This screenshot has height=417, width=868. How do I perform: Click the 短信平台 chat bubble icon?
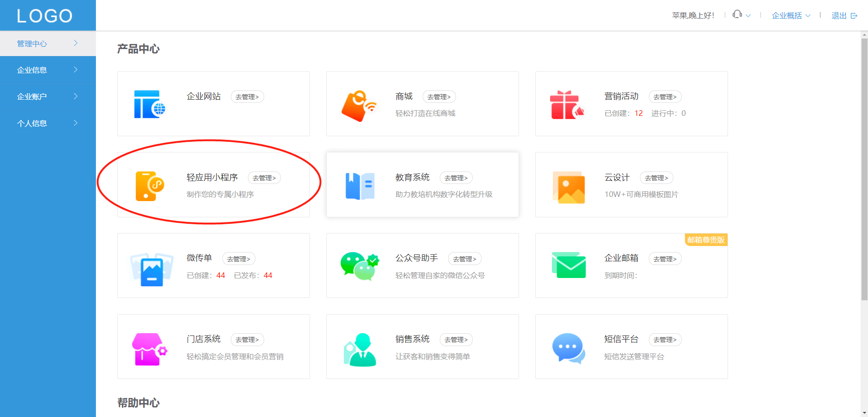point(568,348)
